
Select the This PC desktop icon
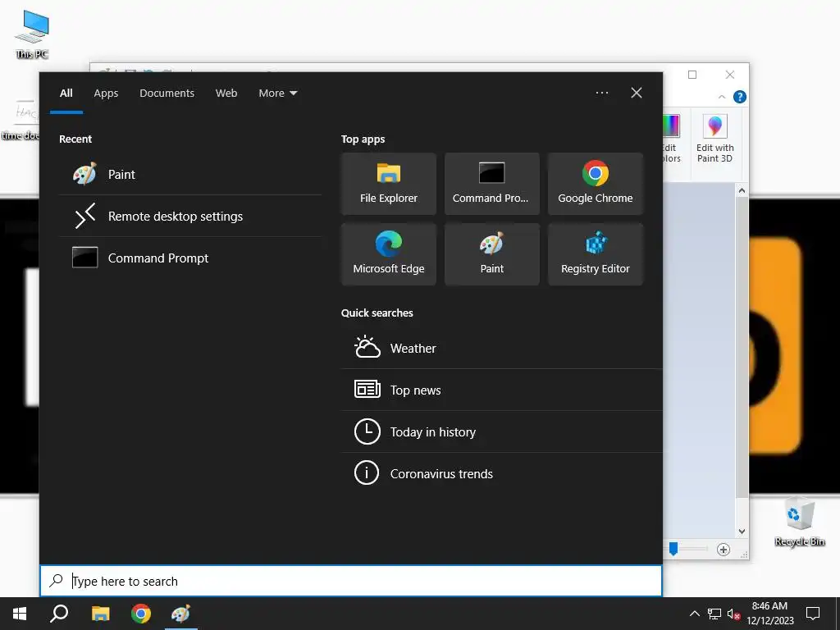(32, 34)
